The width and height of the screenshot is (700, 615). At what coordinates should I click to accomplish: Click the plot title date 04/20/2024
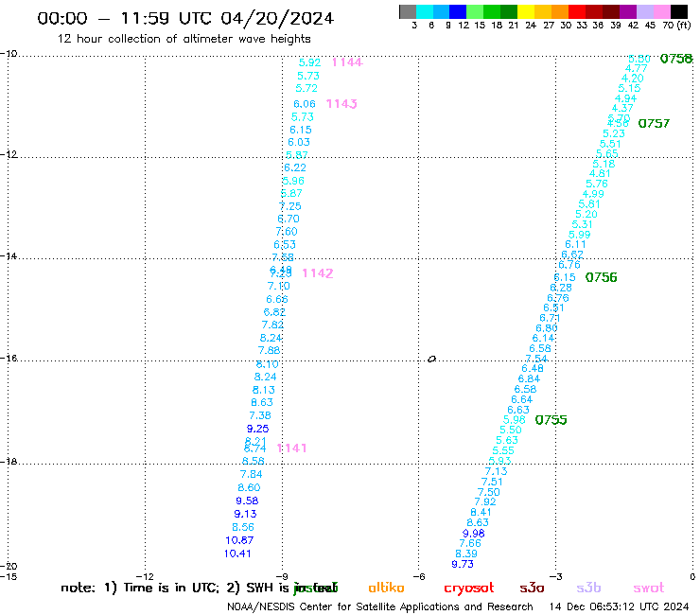[277, 18]
